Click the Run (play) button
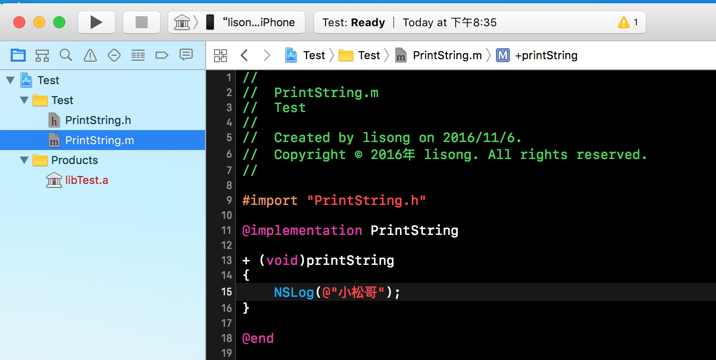 [x=96, y=22]
